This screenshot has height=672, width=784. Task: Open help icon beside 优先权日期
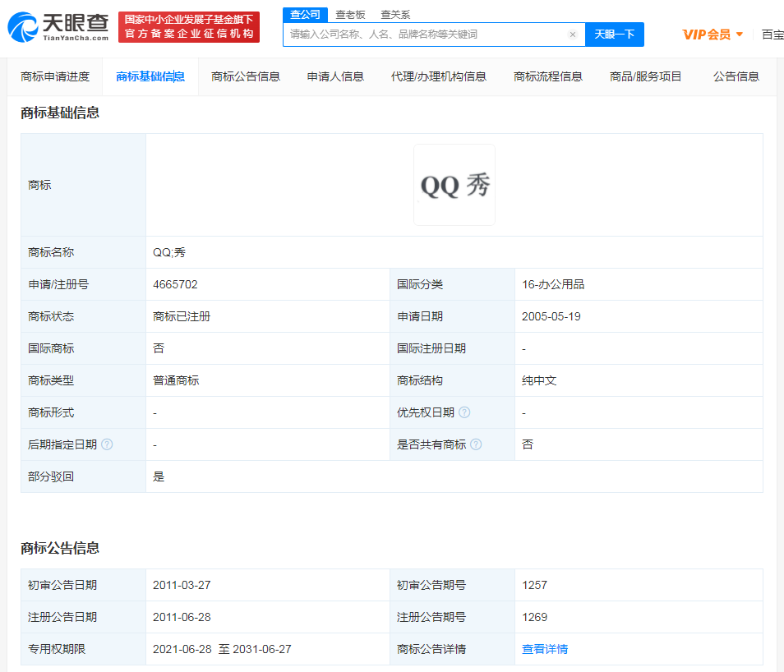[x=464, y=412]
